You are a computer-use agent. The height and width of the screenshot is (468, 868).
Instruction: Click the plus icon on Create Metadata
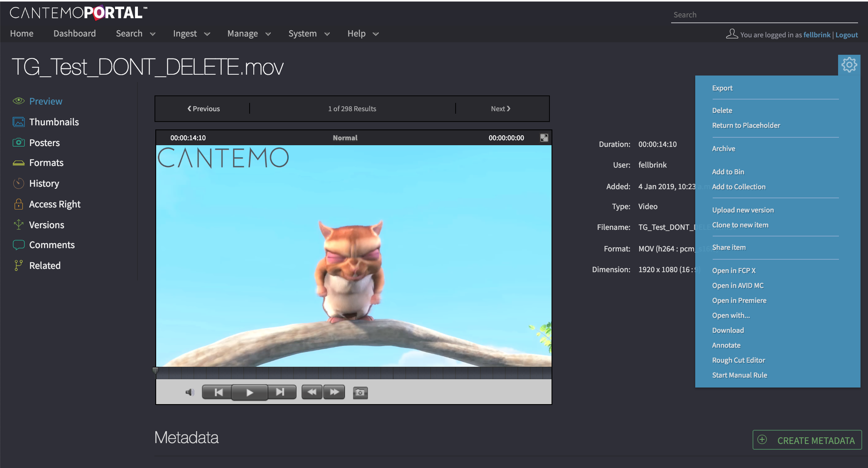[762, 440]
